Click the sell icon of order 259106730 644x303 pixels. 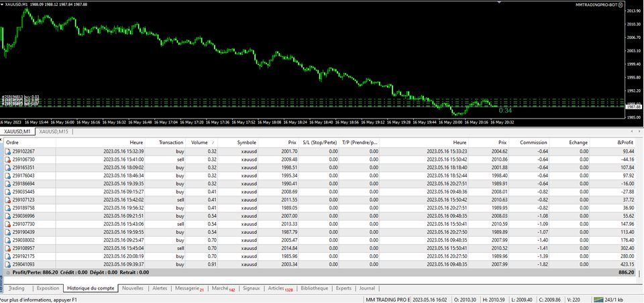tap(8, 160)
